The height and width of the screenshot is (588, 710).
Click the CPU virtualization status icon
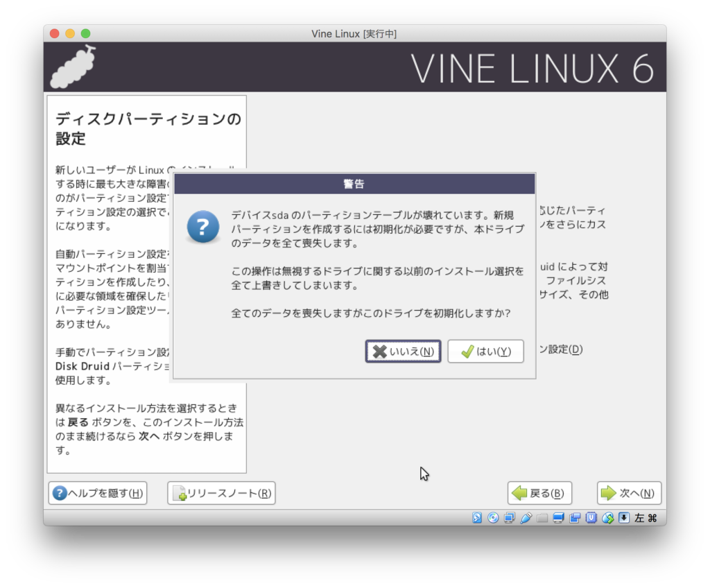point(591,518)
